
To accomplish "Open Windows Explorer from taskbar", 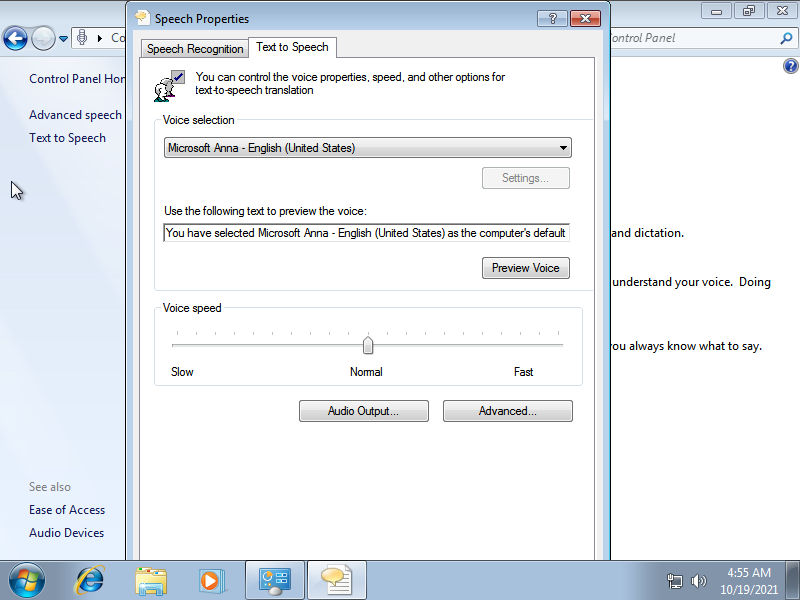I will [151, 581].
